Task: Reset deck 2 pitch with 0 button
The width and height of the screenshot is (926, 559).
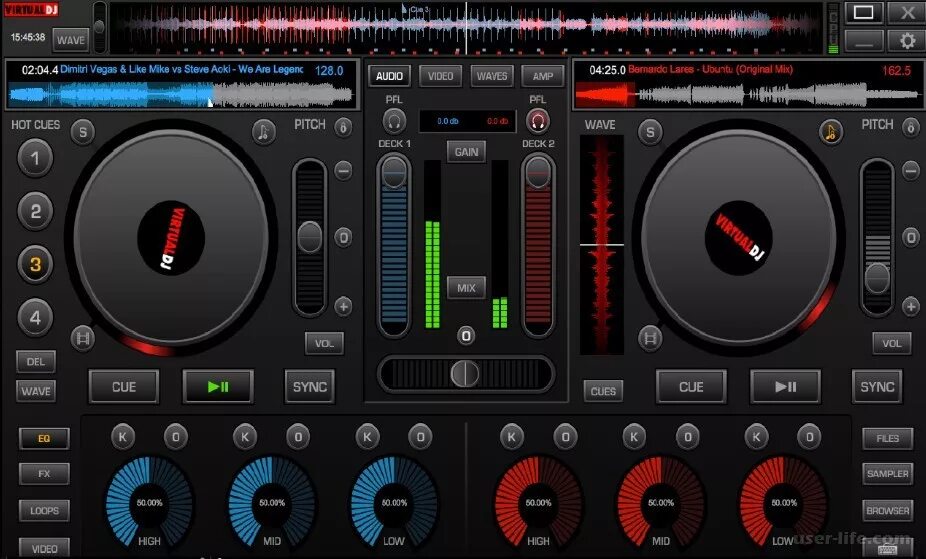Action: click(x=911, y=237)
